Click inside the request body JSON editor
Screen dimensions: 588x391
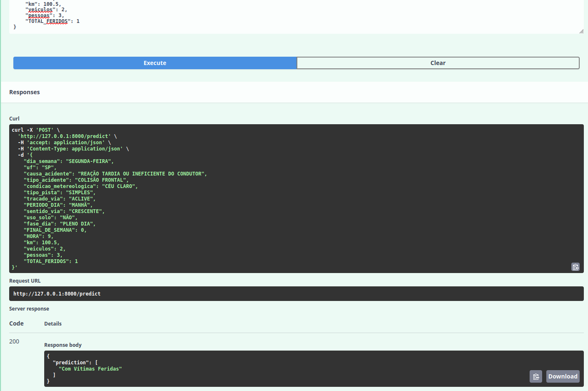[x=296, y=17]
